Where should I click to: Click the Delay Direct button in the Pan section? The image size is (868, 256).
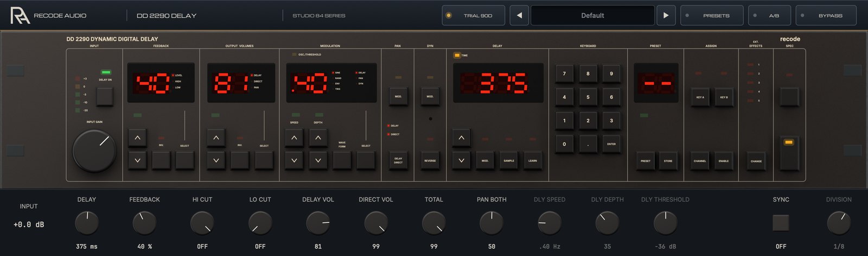(398, 161)
